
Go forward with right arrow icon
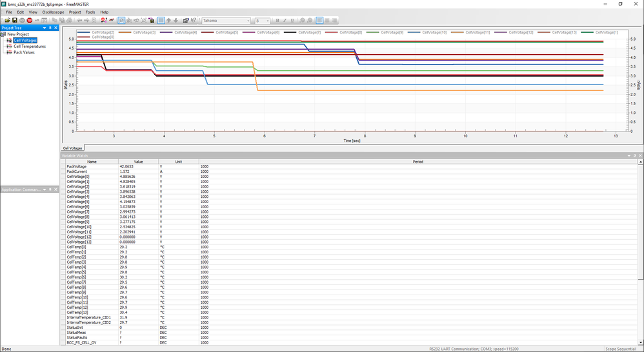pyautogui.click(x=86, y=20)
